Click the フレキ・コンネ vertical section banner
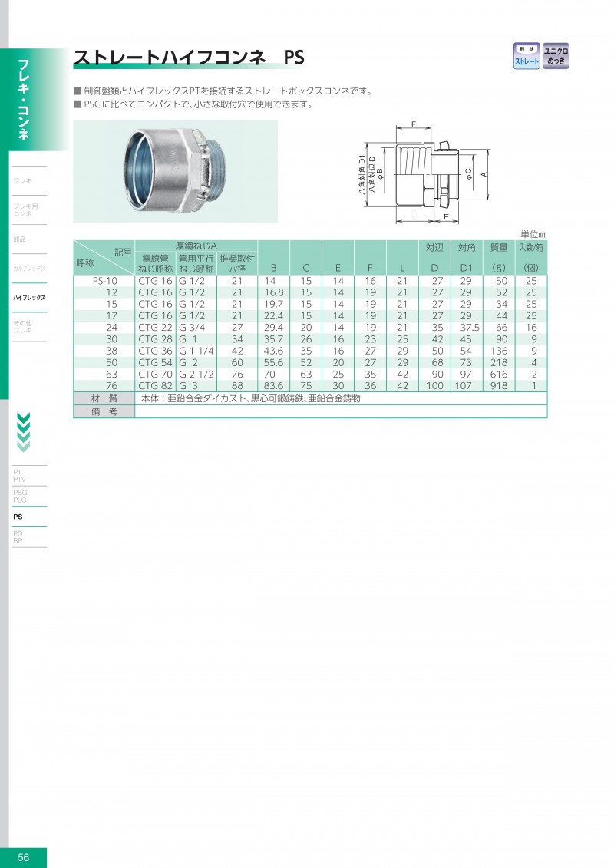The image size is (614, 868). coord(23,99)
